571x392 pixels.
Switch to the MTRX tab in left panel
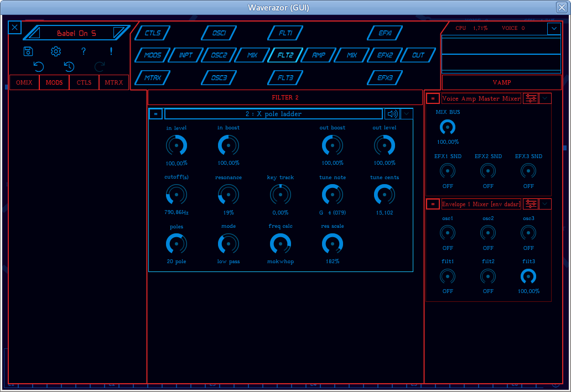pos(113,82)
